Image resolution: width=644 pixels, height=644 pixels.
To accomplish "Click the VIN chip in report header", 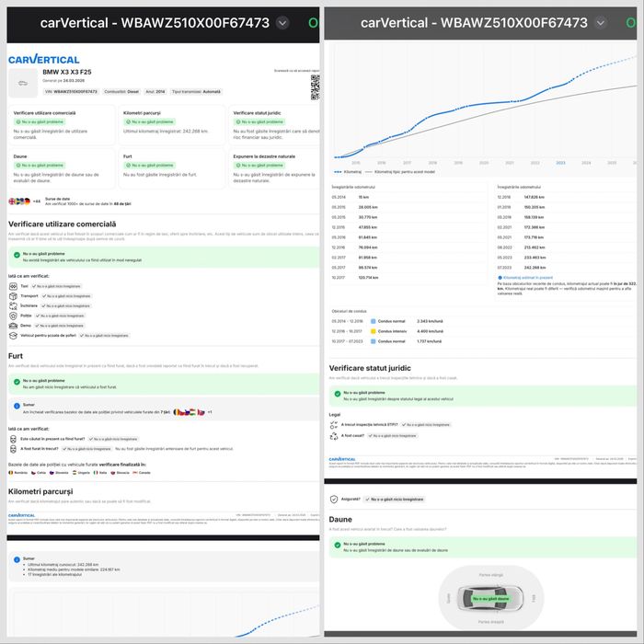I will 71,92.
